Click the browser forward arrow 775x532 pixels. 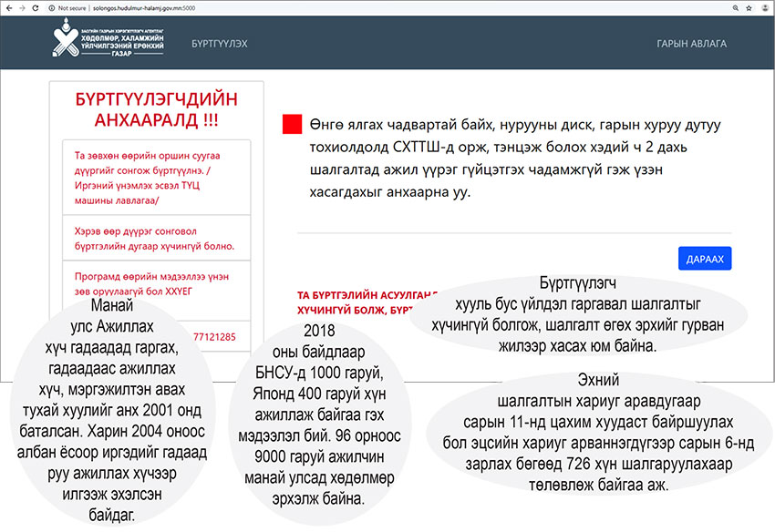22,8
